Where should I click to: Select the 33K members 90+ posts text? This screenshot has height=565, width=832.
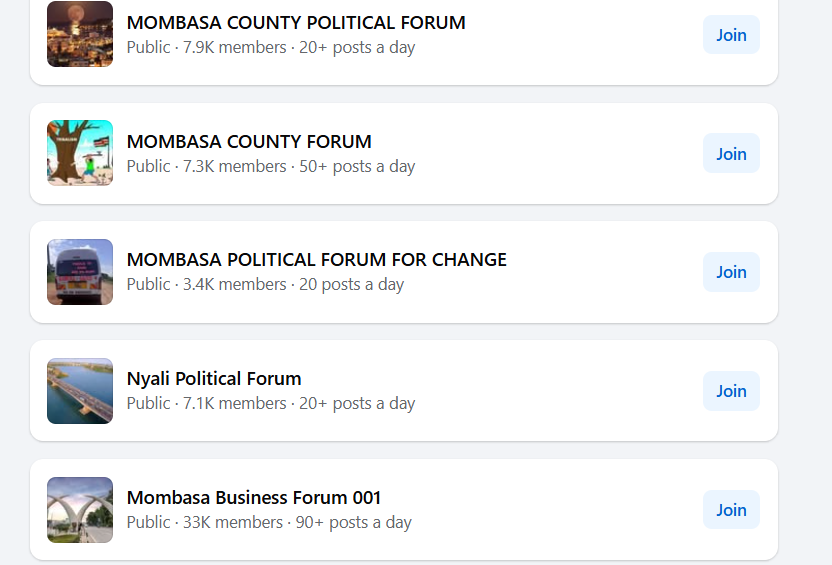point(269,522)
